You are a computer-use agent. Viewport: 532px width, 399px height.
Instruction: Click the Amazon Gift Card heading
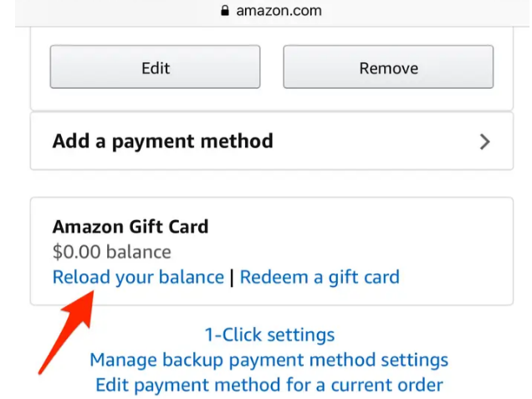tap(130, 227)
